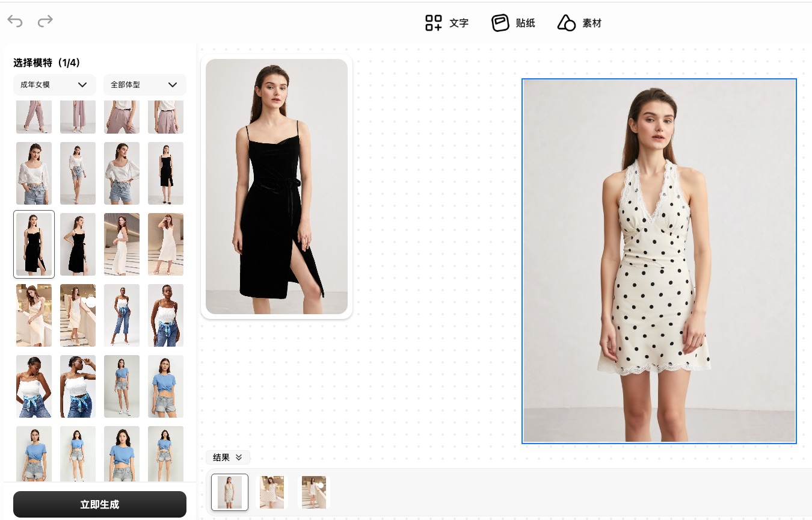This screenshot has height=520, width=812.
Task: Pick full-body model in long black dress
Action: point(165,173)
